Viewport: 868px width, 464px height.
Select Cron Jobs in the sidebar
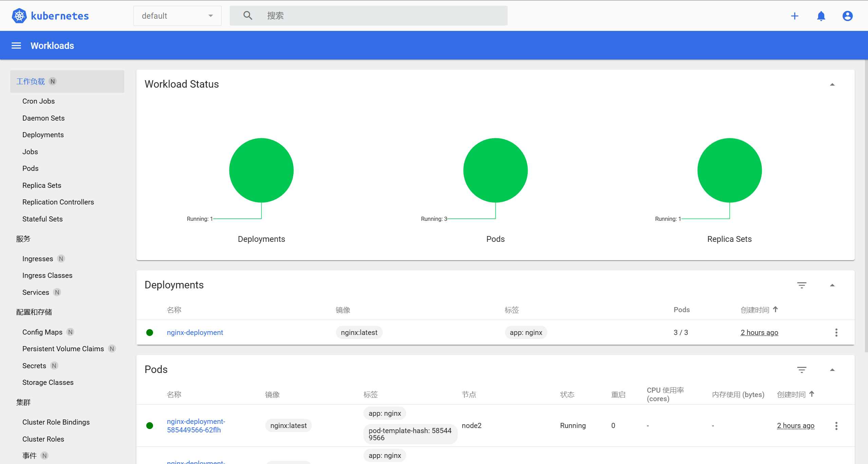click(38, 101)
